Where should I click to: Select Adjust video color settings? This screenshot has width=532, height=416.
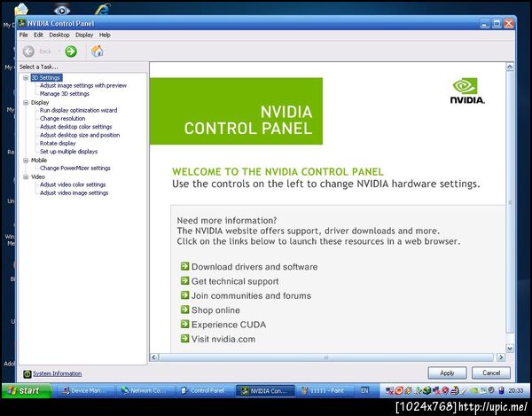click(73, 184)
